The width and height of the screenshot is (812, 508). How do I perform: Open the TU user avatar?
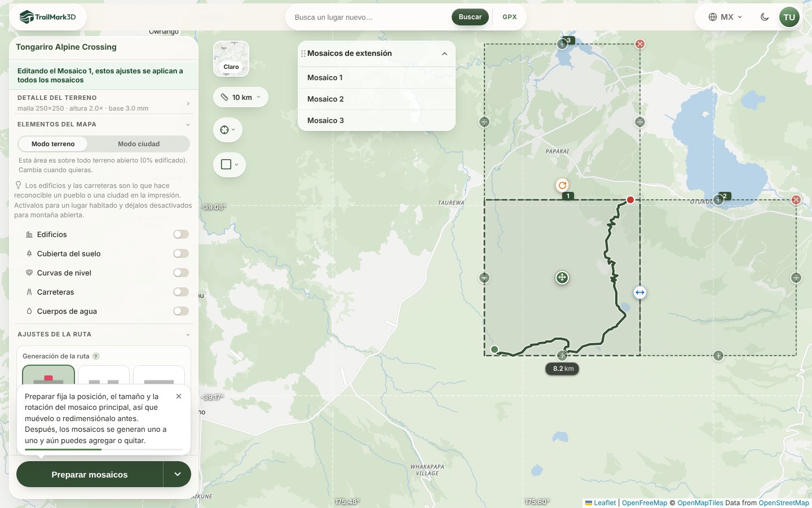coord(789,17)
